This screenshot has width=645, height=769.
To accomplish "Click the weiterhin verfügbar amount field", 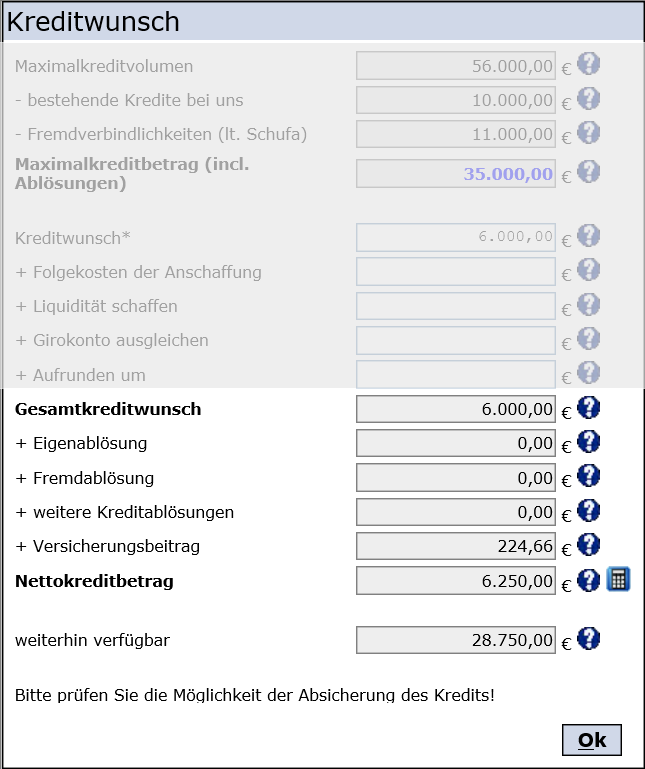I will click(456, 640).
